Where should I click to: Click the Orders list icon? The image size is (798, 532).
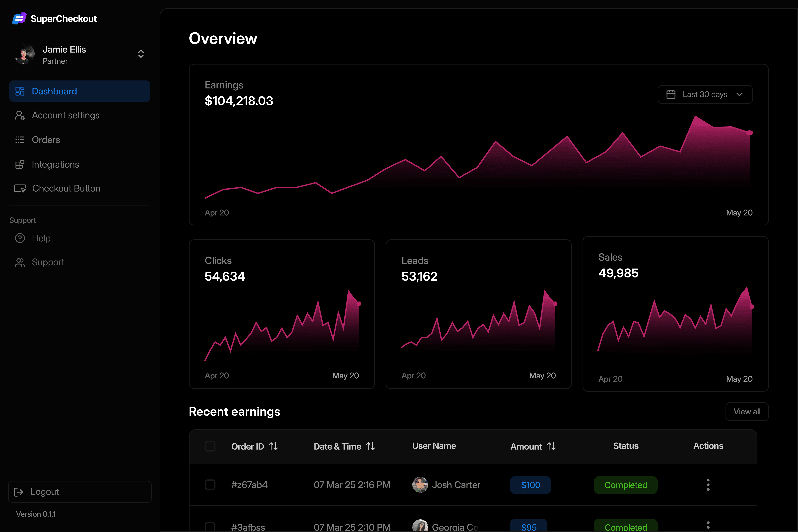tap(20, 140)
